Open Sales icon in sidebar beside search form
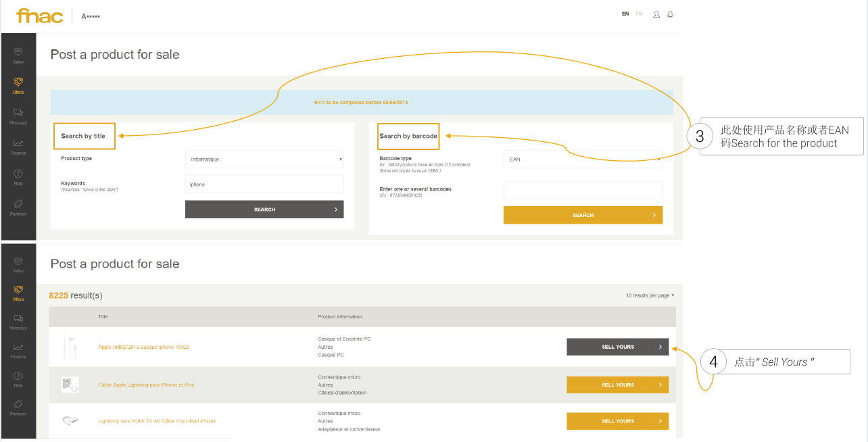This screenshot has height=442, width=868. [x=18, y=54]
